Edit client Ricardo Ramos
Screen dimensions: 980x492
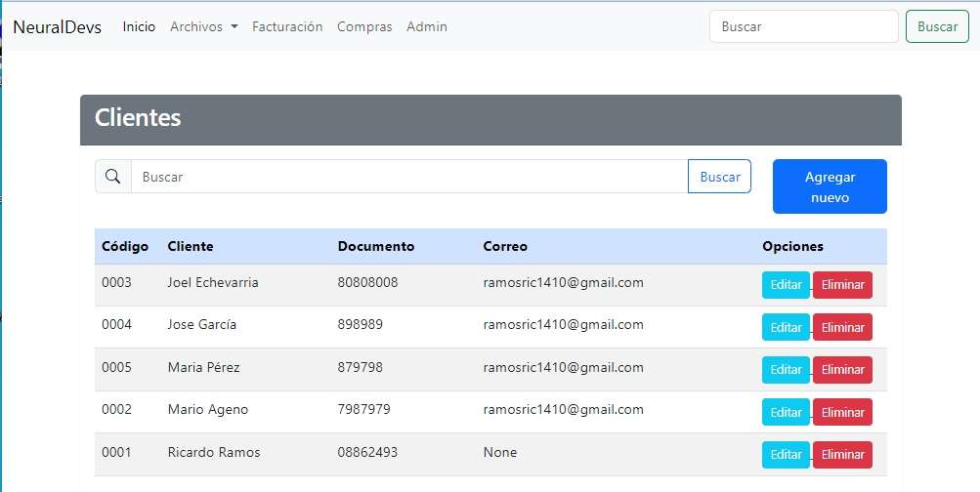pos(786,455)
